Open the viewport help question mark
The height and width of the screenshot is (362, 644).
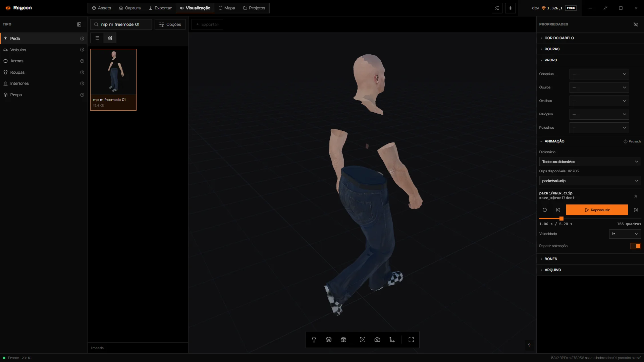pyautogui.click(x=529, y=345)
